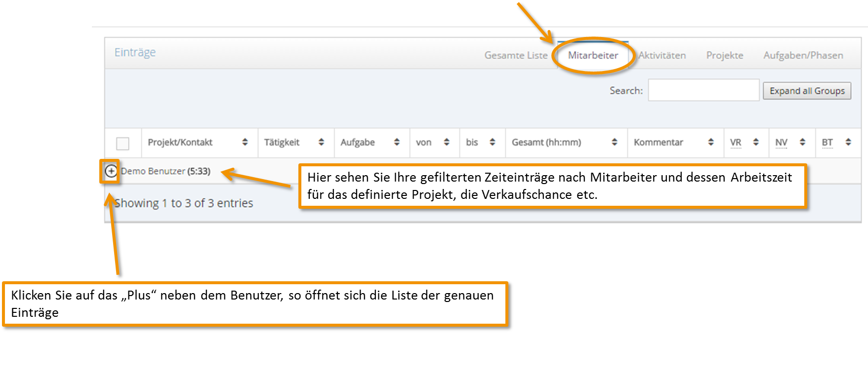Sort by BT column arrows
This screenshot has width=868, height=376.
click(x=848, y=142)
